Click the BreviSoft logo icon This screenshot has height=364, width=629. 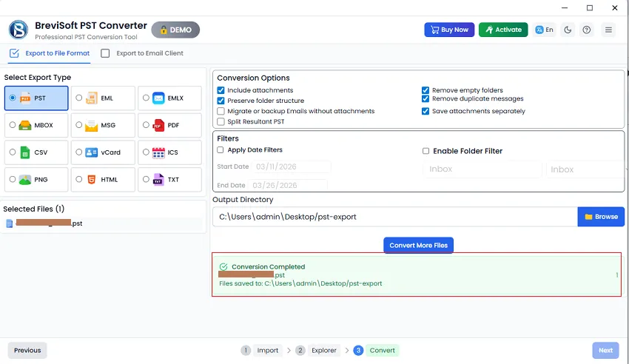[x=18, y=30]
